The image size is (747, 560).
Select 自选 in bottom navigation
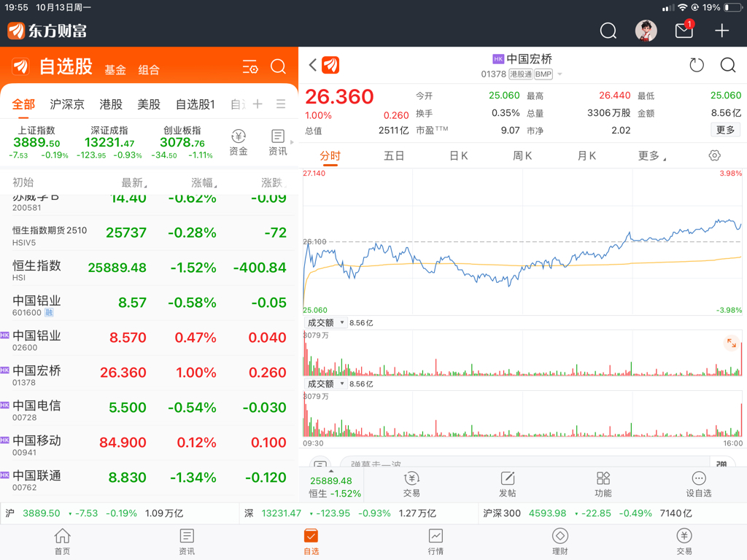tap(311, 542)
